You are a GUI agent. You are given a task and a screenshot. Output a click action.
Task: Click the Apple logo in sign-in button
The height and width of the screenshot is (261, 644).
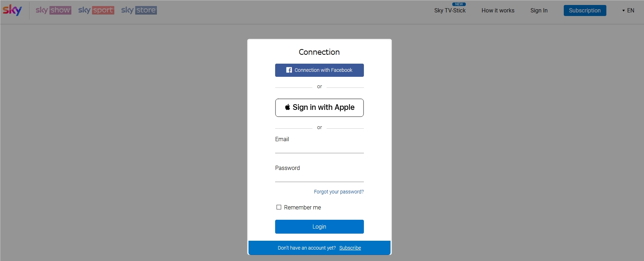click(288, 107)
